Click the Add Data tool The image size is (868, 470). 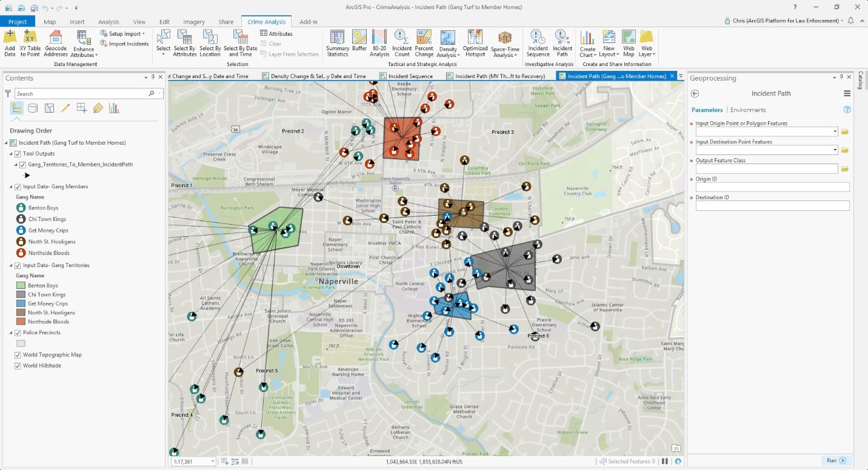(x=10, y=43)
